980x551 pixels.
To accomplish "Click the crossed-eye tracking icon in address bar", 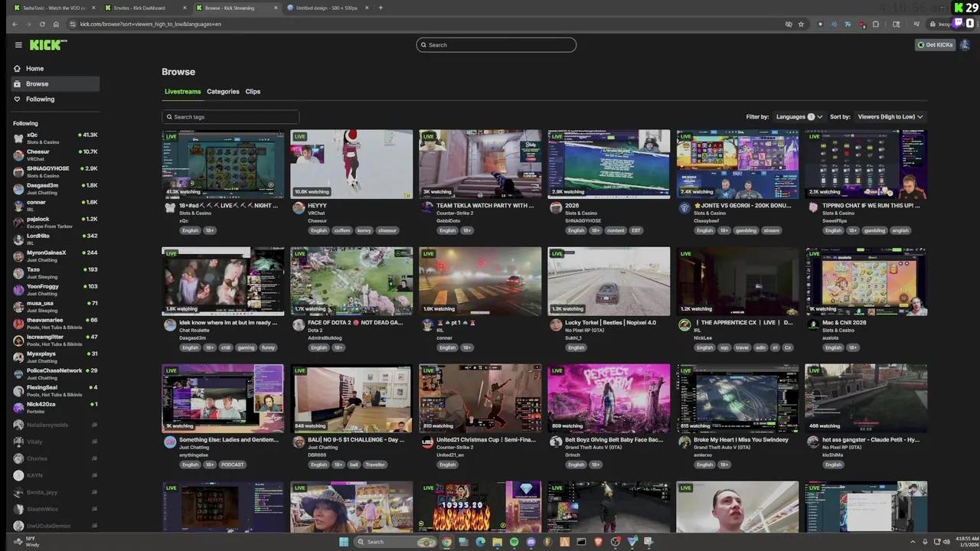I will 789,24.
